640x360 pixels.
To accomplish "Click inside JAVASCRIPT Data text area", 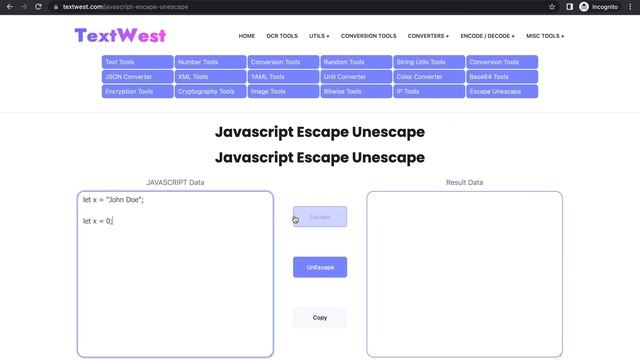I will [x=175, y=274].
